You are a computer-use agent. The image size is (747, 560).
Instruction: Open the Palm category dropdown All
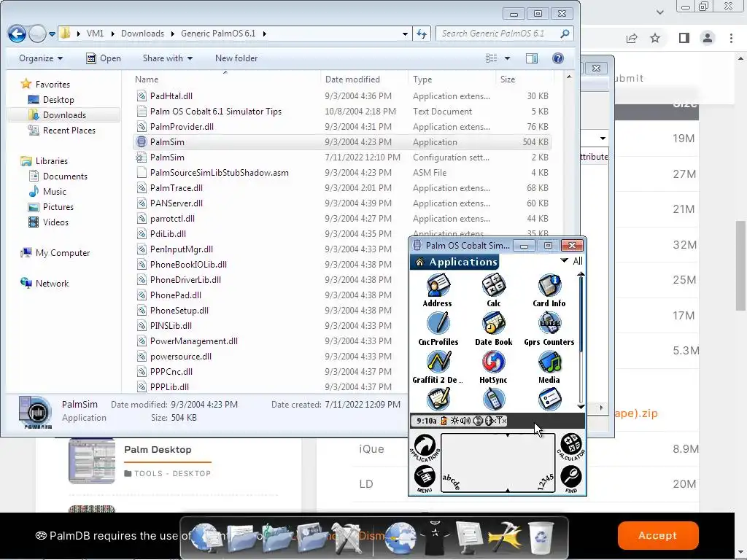[x=571, y=261]
